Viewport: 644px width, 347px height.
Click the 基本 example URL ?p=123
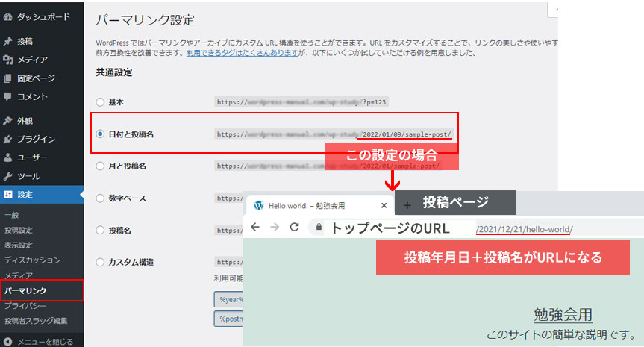click(x=301, y=101)
